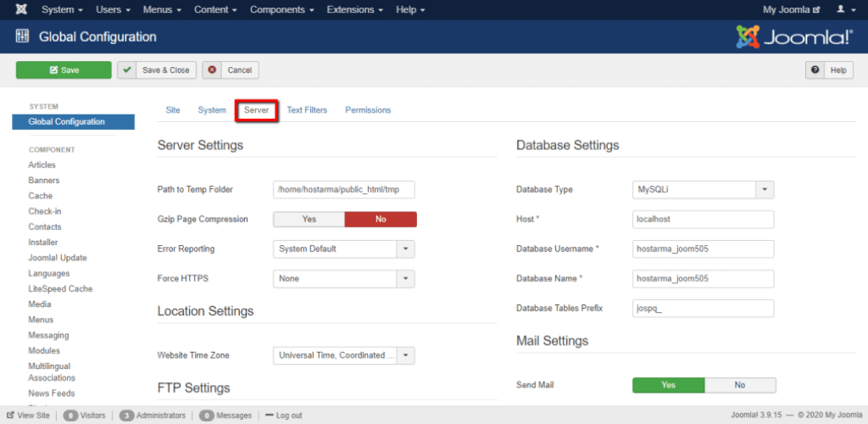
Task: Select Global Configuration in sidebar
Action: click(x=73, y=122)
